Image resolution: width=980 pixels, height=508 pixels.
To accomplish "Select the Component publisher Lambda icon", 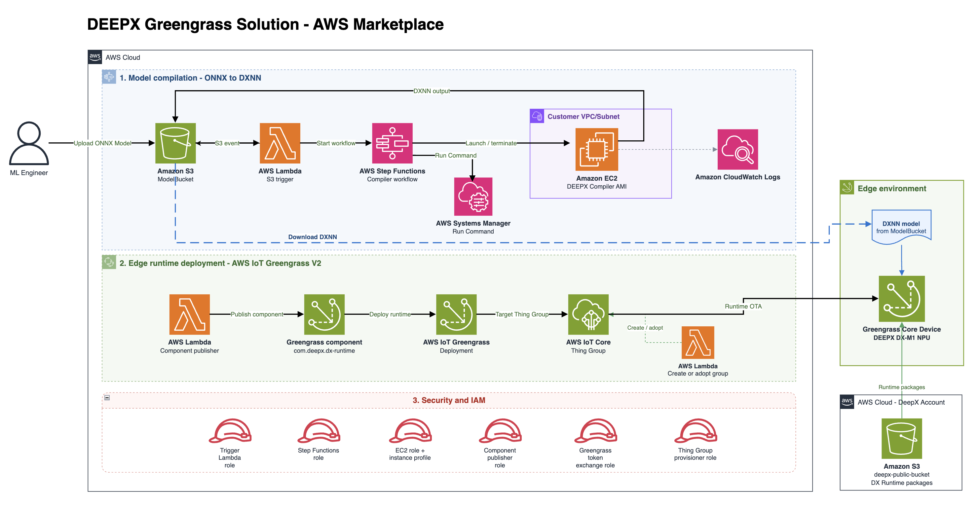I will (x=189, y=314).
